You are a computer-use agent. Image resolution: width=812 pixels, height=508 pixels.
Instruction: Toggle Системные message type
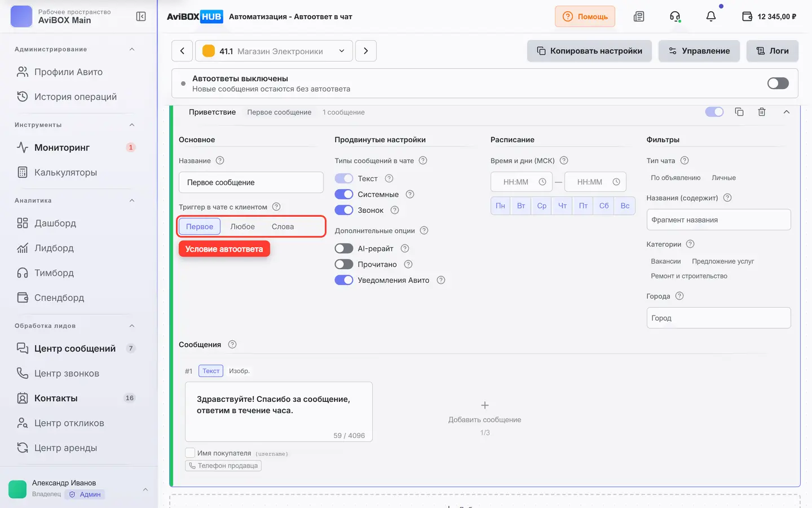(344, 194)
